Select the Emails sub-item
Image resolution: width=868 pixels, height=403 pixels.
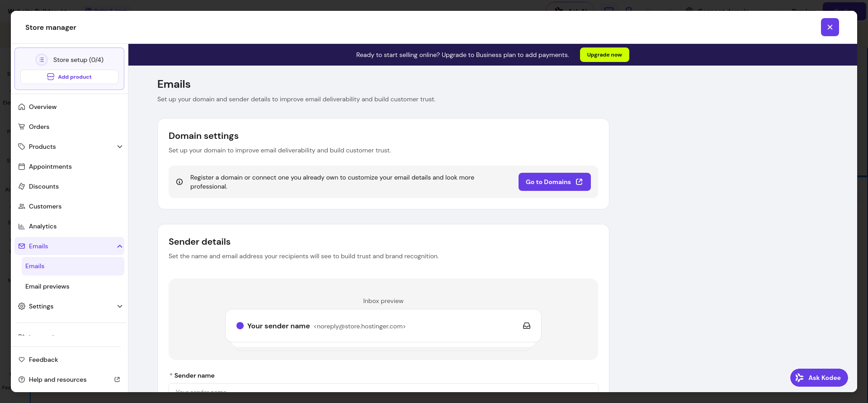click(x=73, y=266)
